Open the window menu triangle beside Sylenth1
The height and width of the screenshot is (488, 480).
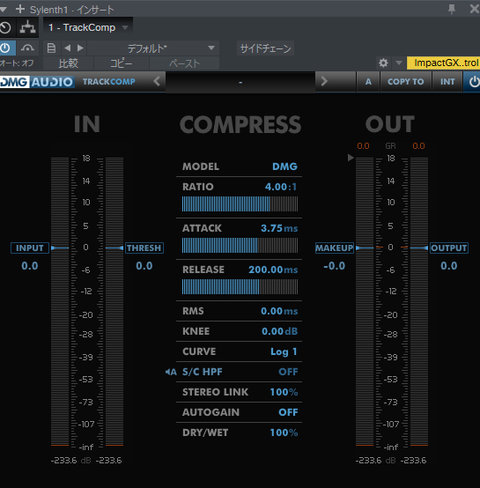pyautogui.click(x=3, y=9)
